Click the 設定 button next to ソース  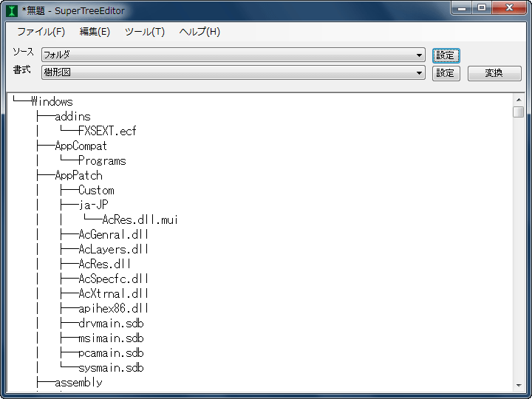pyautogui.click(x=446, y=55)
